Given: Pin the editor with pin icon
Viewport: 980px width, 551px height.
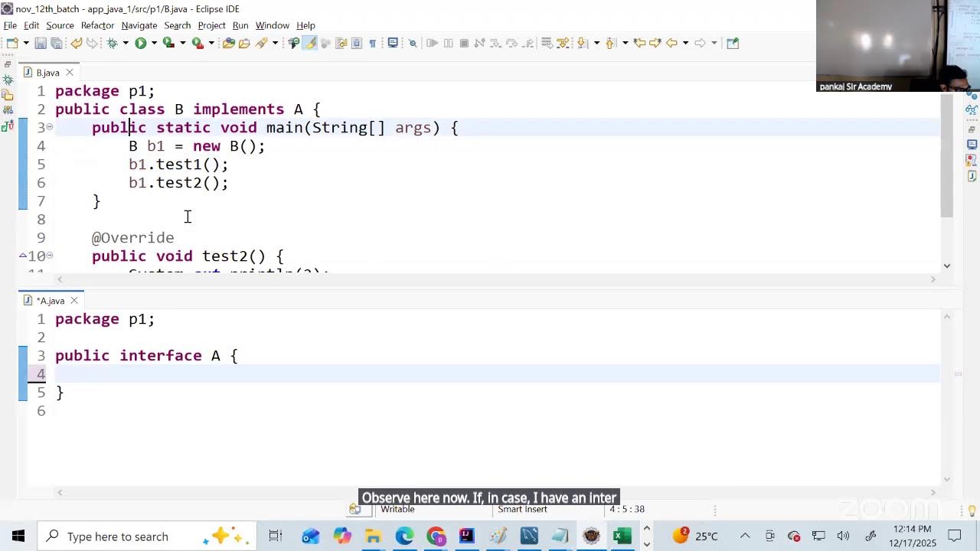Looking at the screenshot, I should (x=732, y=43).
